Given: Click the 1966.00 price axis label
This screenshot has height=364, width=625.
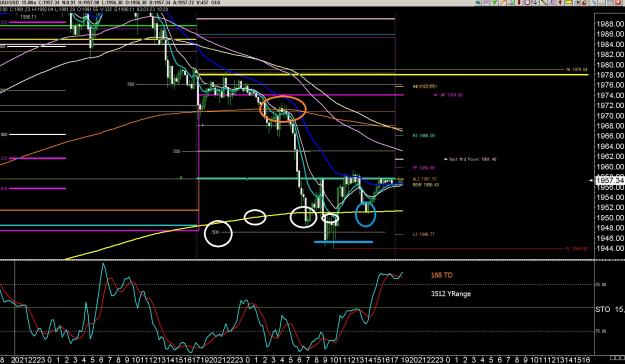Looking at the screenshot, I should click(610, 136).
